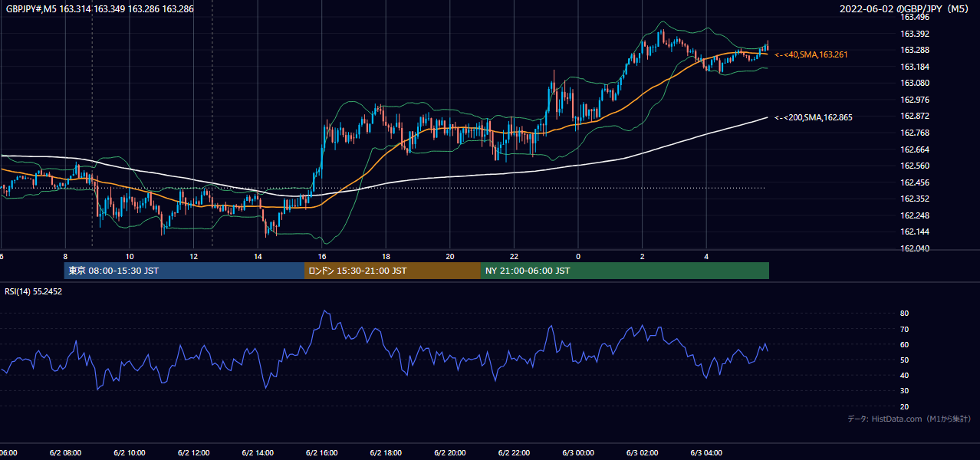Screen dimensions: 980x460
Task: Click RSI scale value 40
Action: coord(904,375)
